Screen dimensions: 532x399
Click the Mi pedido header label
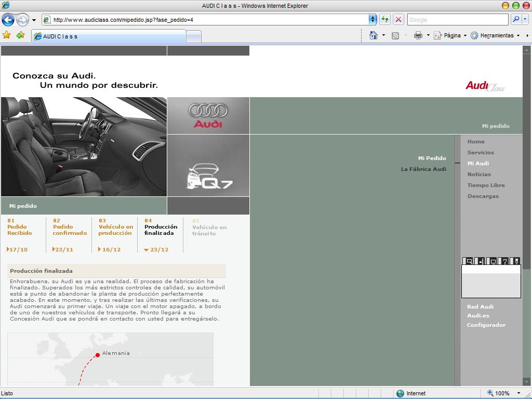tap(495, 126)
